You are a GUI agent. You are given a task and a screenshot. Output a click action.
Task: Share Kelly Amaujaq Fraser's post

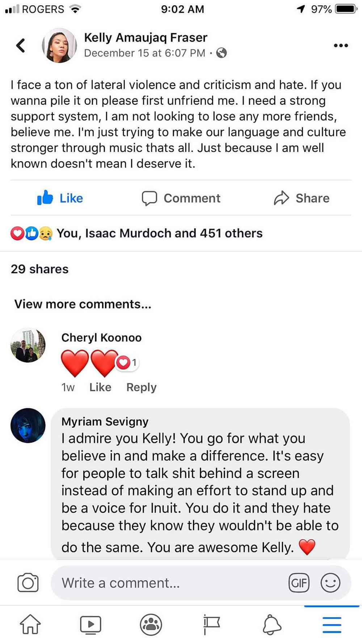(x=302, y=198)
